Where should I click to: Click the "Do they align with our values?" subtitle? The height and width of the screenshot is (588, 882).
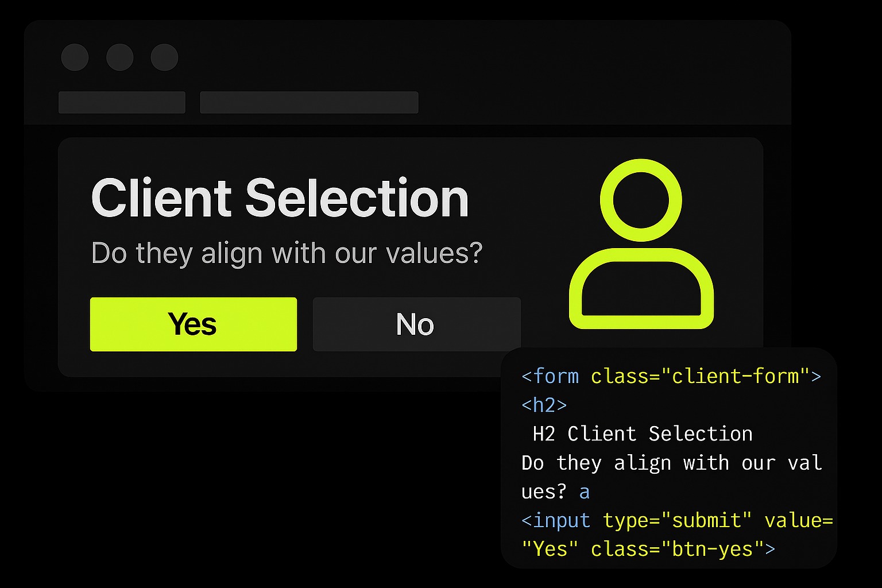click(287, 253)
